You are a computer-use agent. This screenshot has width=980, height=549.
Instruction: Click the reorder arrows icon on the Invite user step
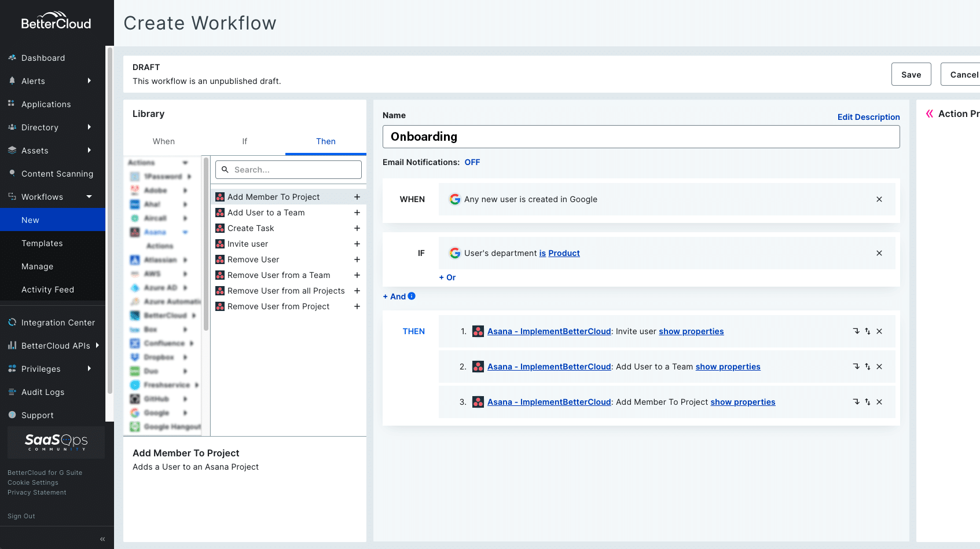click(x=868, y=331)
